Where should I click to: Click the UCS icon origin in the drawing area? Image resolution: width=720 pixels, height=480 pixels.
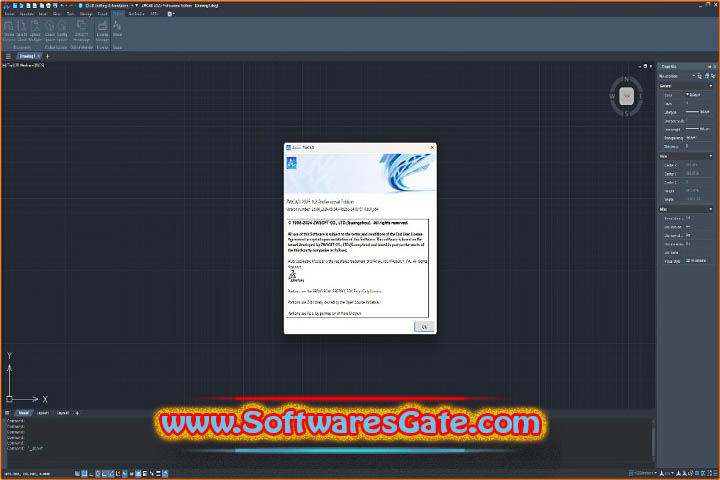click(x=9, y=399)
